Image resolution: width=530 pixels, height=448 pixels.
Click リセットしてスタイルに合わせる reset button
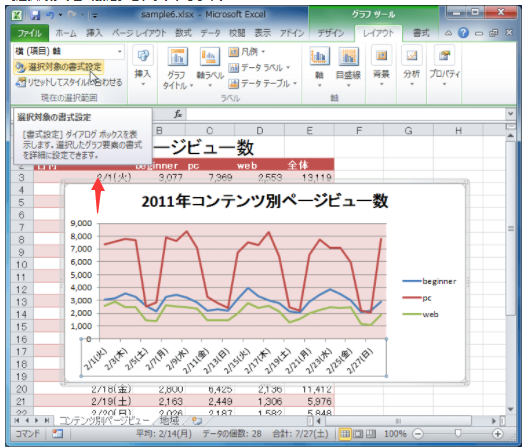point(69,82)
